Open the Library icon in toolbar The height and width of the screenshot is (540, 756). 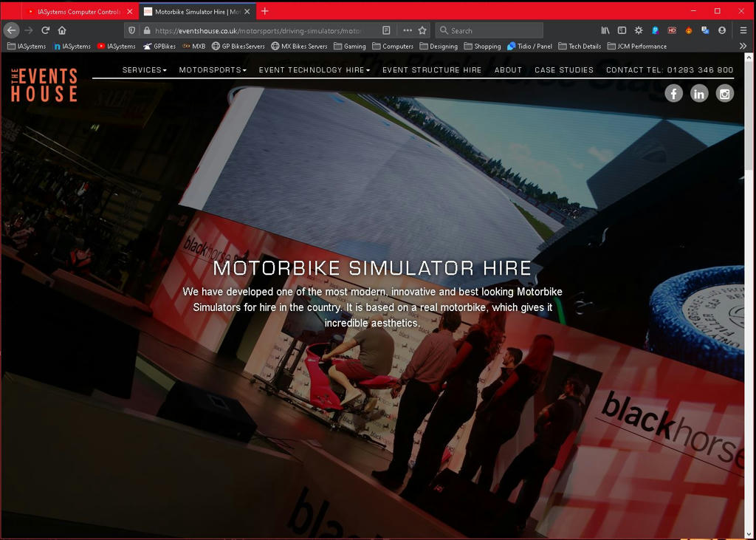pyautogui.click(x=605, y=30)
